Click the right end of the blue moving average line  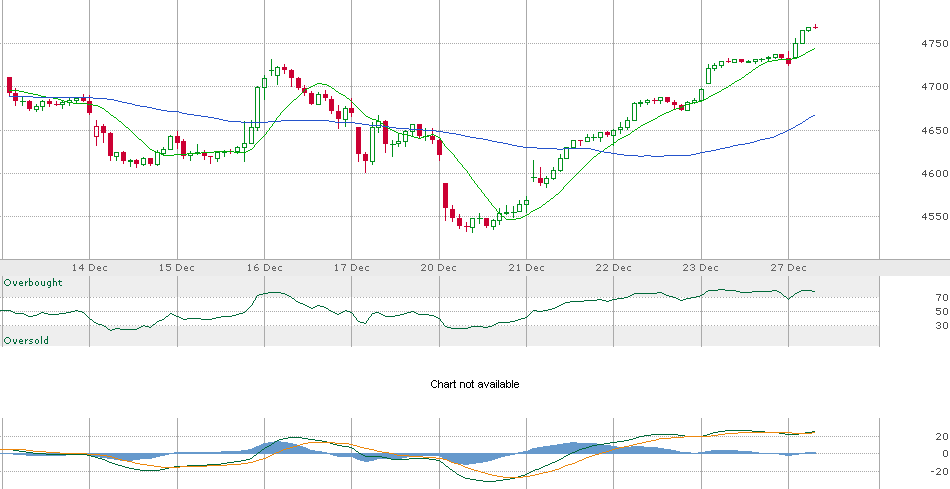click(x=814, y=115)
